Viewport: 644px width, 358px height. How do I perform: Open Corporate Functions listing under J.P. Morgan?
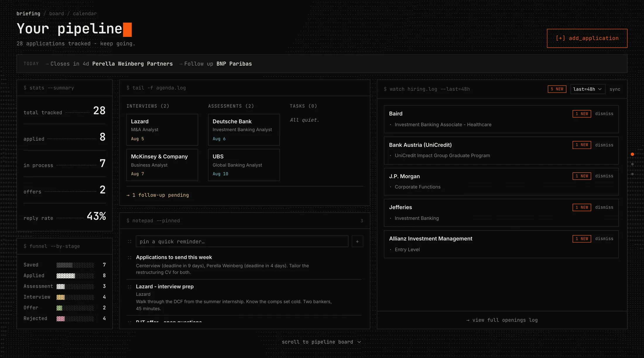[x=417, y=187]
